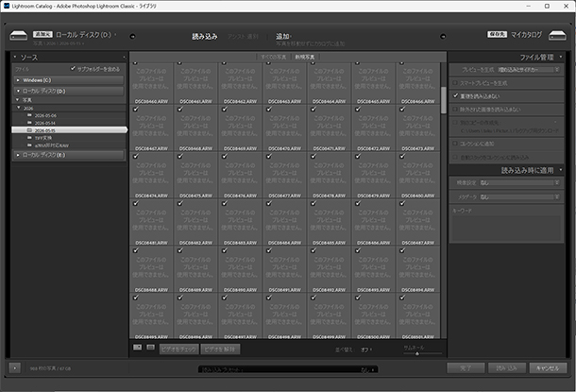Click the folder icon of tiff変換
This screenshot has height=392, width=576.
click(x=30, y=137)
